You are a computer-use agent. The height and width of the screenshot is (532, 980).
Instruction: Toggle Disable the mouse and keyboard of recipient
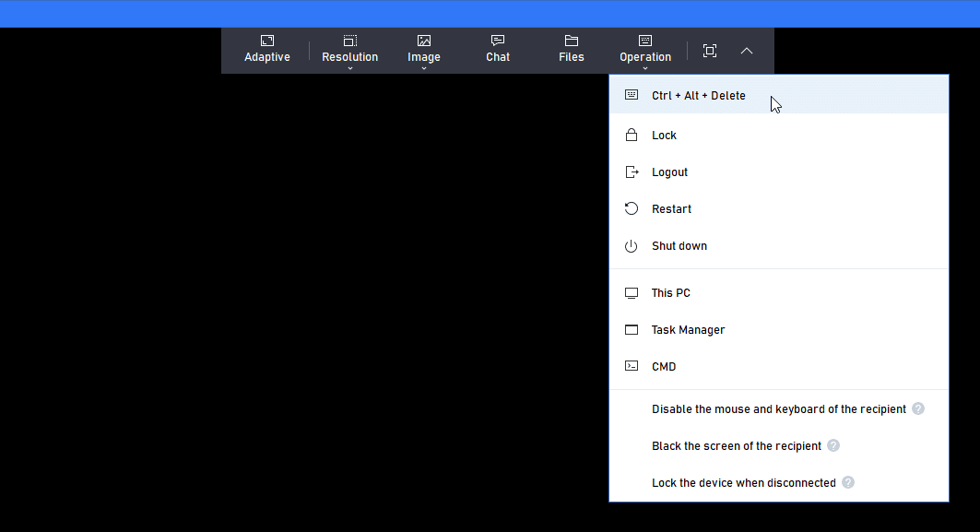pos(779,408)
